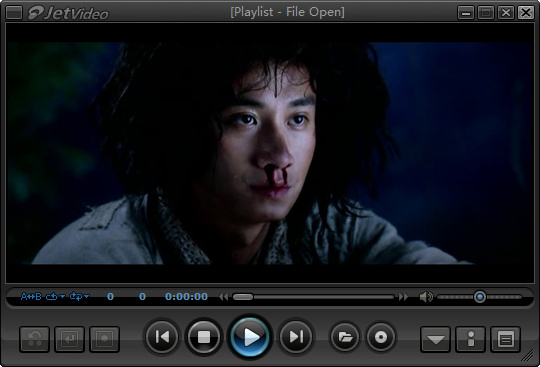Click the resize grip in the window corner
Image resolution: width=540 pixels, height=367 pixels.
pos(528,356)
